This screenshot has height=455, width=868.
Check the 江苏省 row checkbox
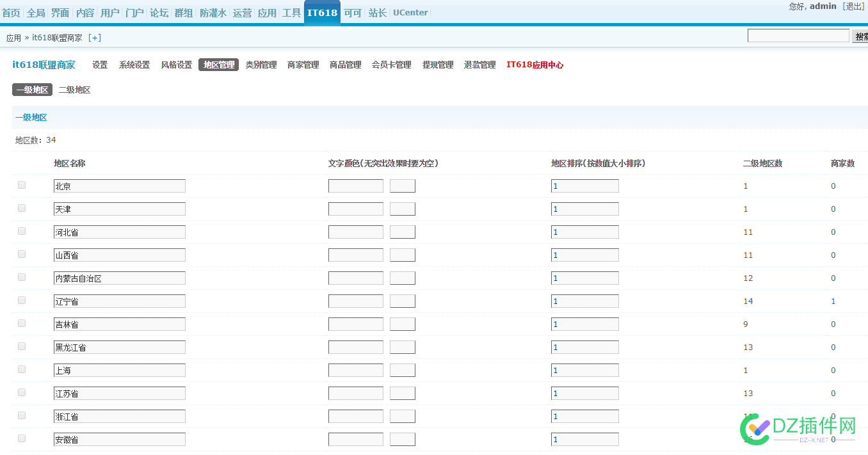tap(22, 392)
